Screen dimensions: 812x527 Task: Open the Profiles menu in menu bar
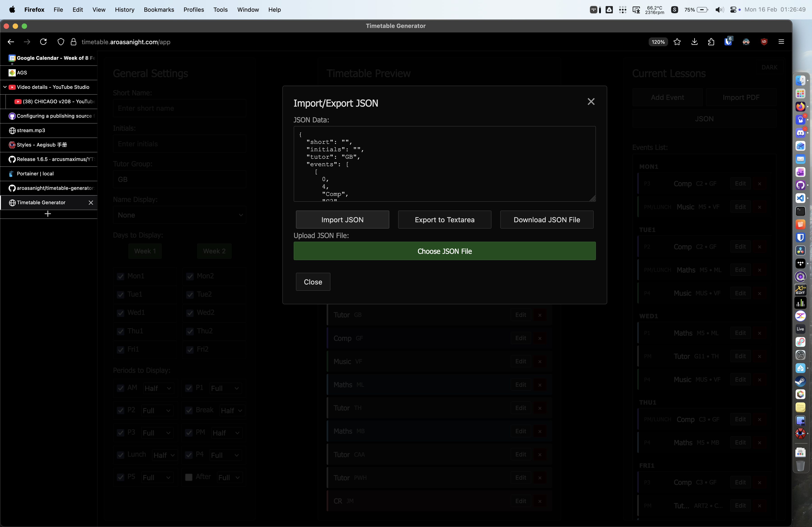[x=194, y=9]
